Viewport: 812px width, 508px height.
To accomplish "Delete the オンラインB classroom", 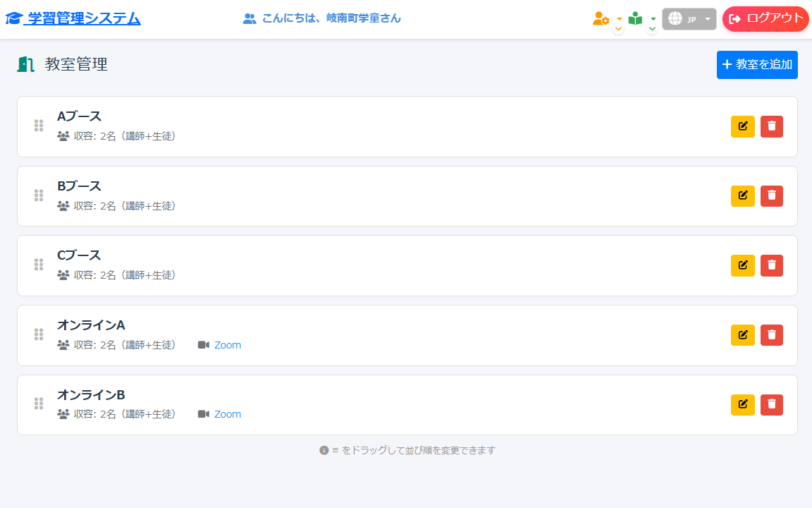I will pyautogui.click(x=772, y=405).
